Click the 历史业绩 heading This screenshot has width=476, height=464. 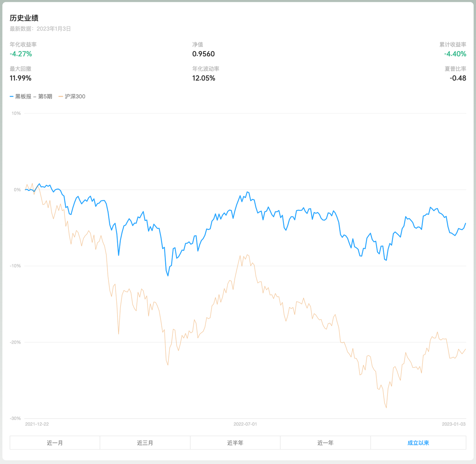[x=24, y=18]
